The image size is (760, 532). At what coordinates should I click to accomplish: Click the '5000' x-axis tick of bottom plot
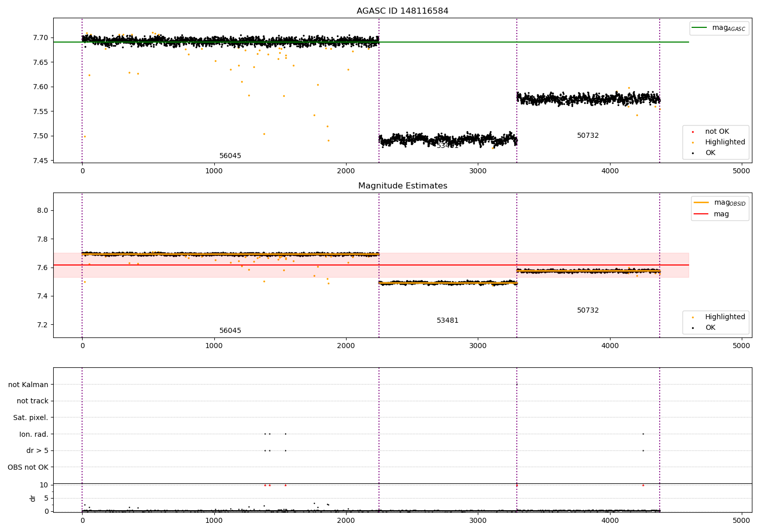pos(742,521)
